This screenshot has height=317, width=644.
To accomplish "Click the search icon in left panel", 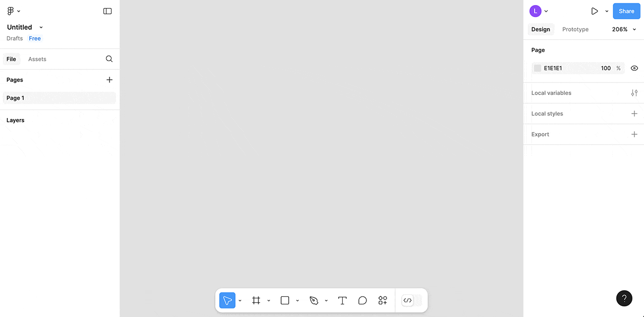I will 109,59.
